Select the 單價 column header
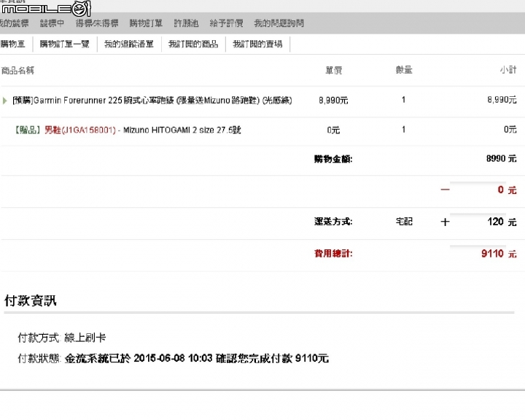Screen dimensions: 525x420 [x=334, y=70]
